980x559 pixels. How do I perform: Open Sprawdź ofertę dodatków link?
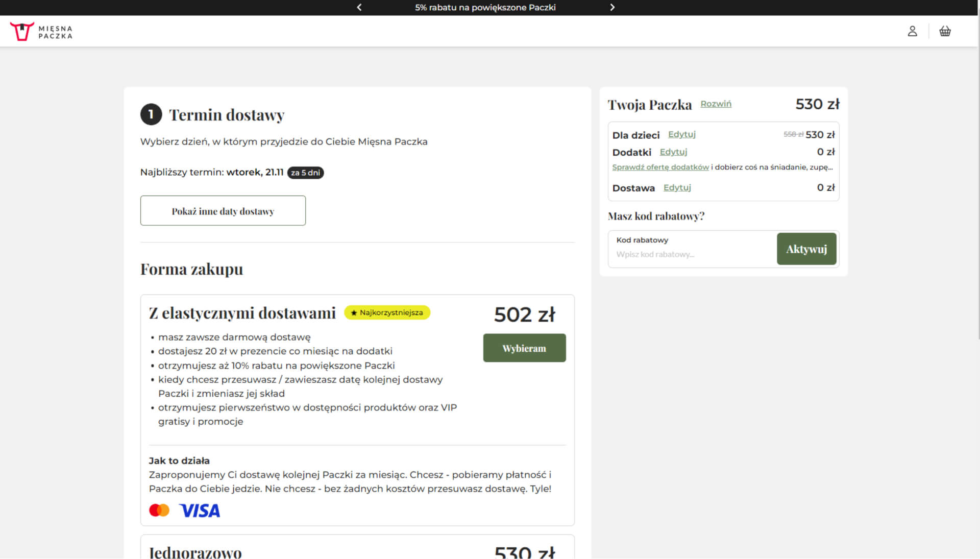point(660,167)
